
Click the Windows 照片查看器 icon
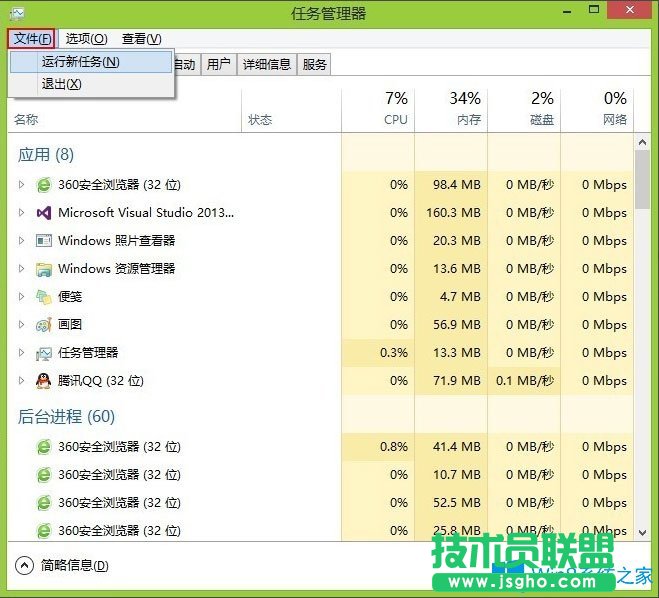pyautogui.click(x=44, y=241)
